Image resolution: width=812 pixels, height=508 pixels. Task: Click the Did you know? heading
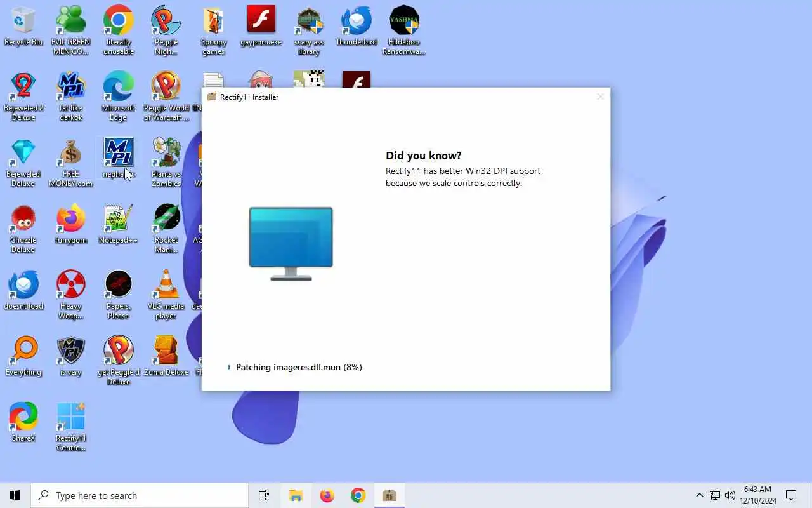coord(424,156)
